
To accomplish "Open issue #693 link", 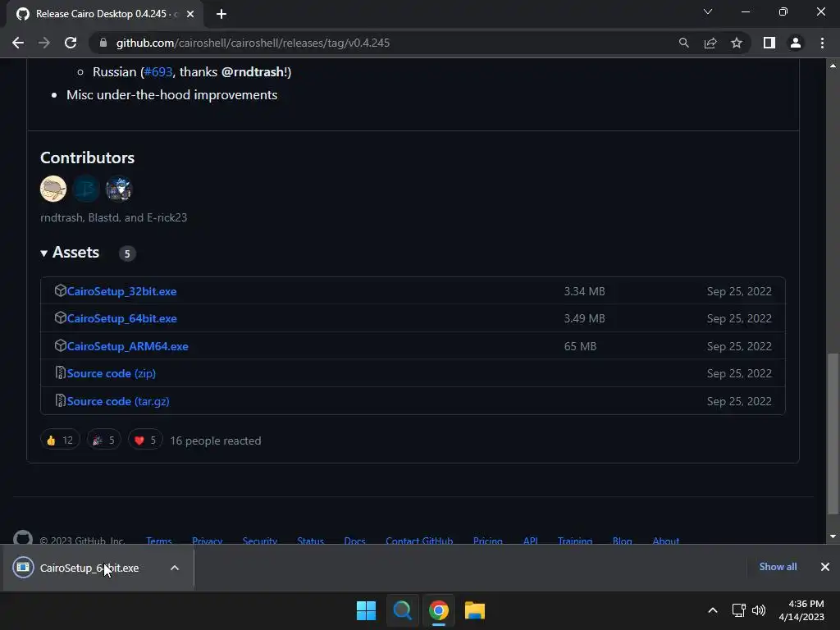I will click(158, 72).
